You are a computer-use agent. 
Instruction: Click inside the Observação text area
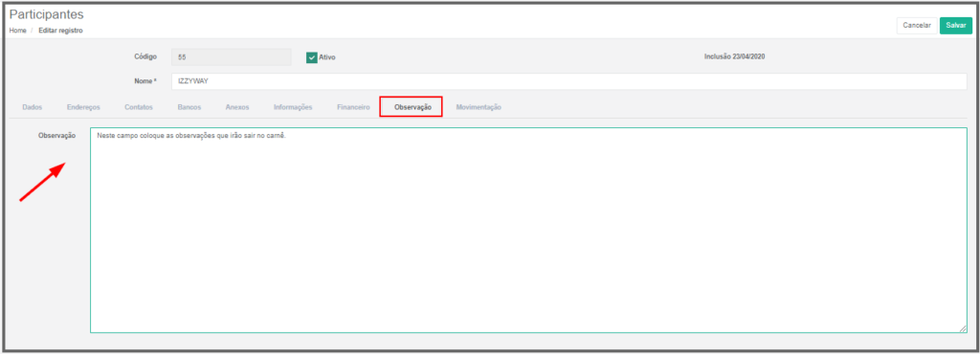(528, 231)
